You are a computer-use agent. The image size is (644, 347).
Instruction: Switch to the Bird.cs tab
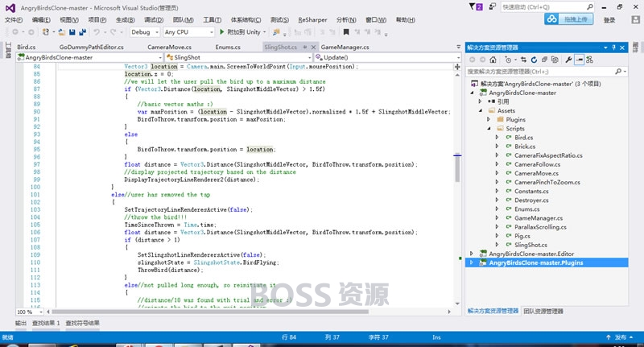[x=27, y=48]
